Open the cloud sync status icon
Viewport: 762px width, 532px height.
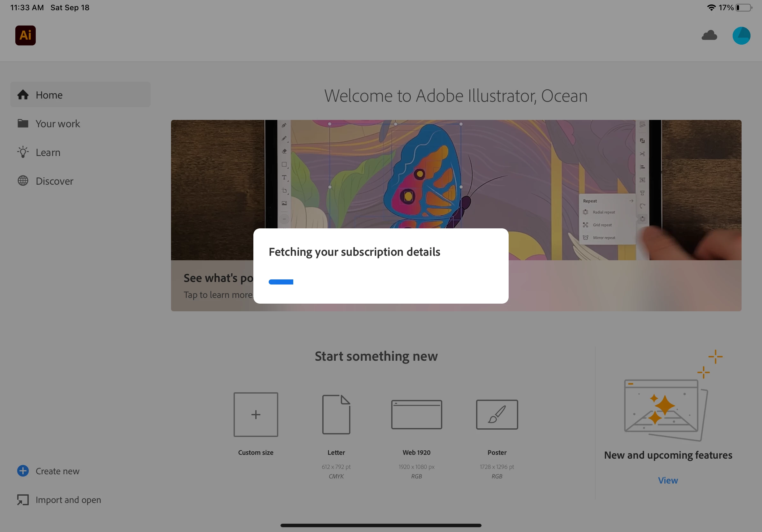point(709,35)
